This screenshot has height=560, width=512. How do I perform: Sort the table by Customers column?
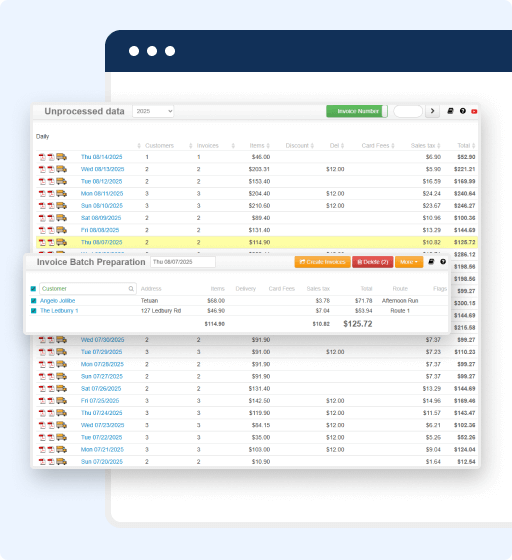tap(159, 145)
